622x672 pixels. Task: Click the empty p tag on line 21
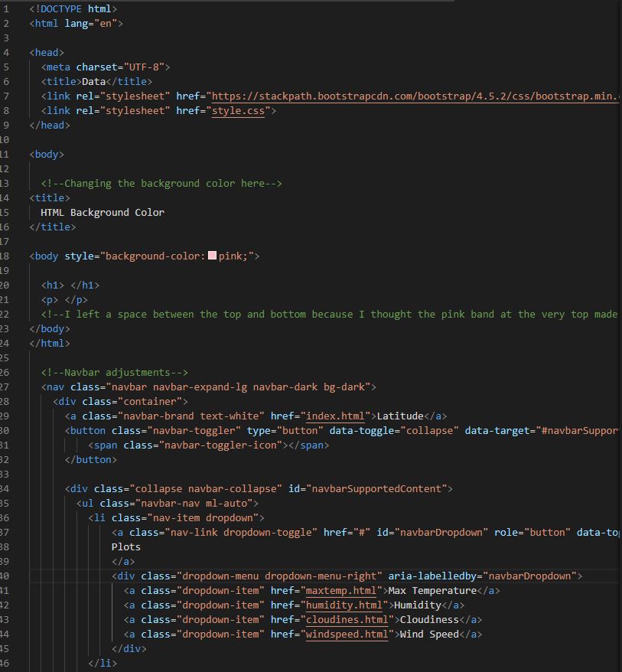point(64,299)
